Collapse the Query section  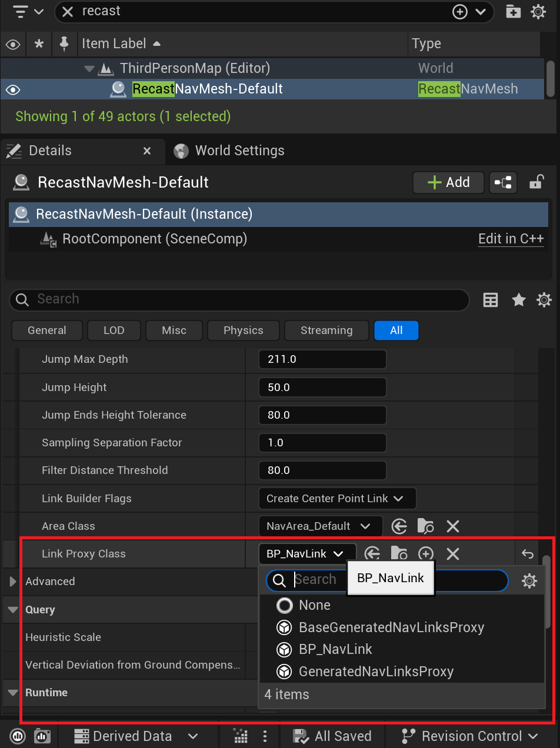[13, 610]
